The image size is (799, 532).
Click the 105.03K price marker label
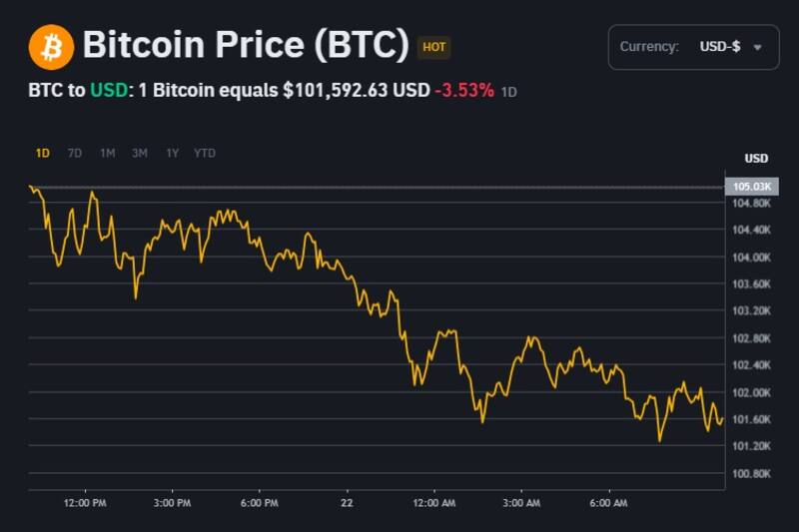751,187
